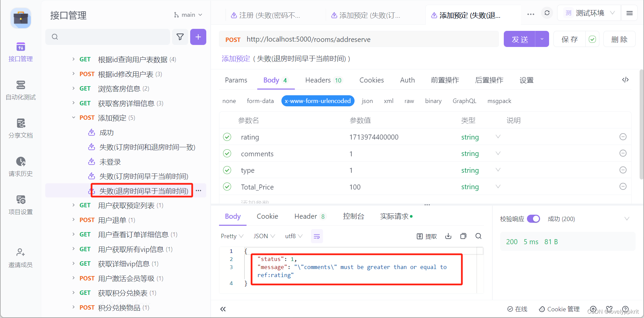
Task: Switch to the Headers tab
Action: pyautogui.click(x=318, y=80)
